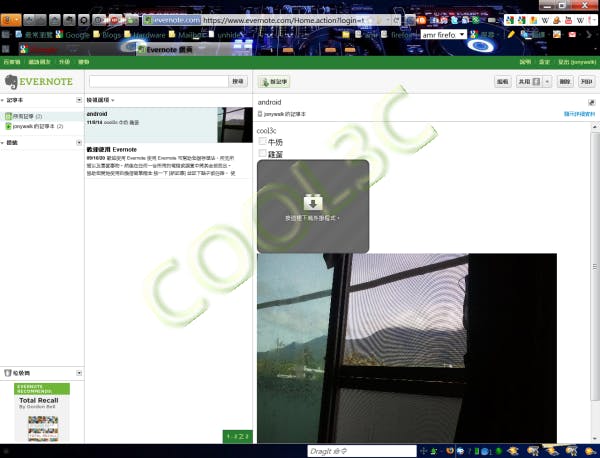Viewport: 600px width, 458px height.
Task: Select the 歡迎使用 Evernote welcome note
Action: [x=168, y=162]
